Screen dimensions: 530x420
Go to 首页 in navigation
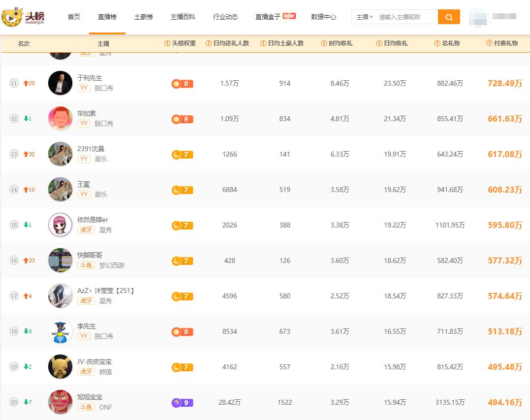tap(74, 17)
